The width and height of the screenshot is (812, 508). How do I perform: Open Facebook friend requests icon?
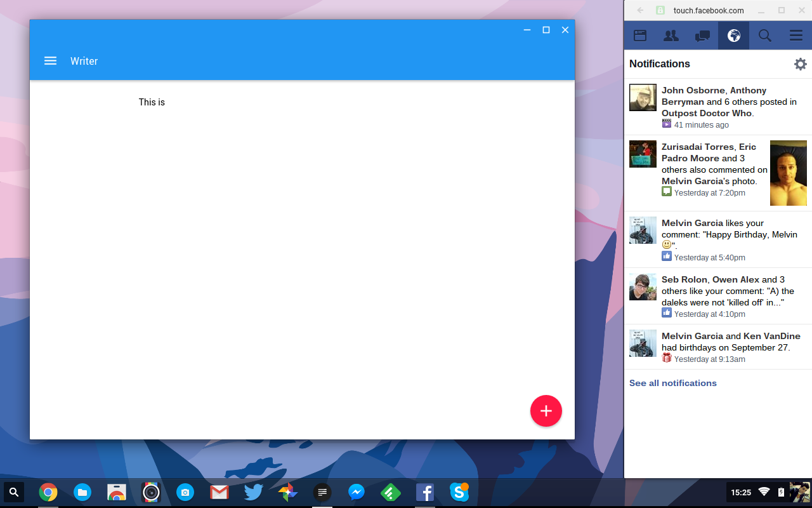coord(671,36)
